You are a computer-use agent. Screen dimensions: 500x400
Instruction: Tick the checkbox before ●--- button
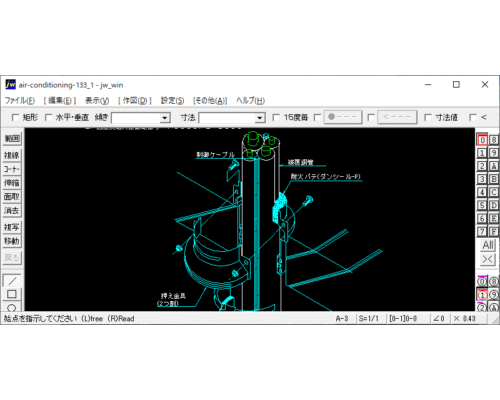pyautogui.click(x=318, y=117)
